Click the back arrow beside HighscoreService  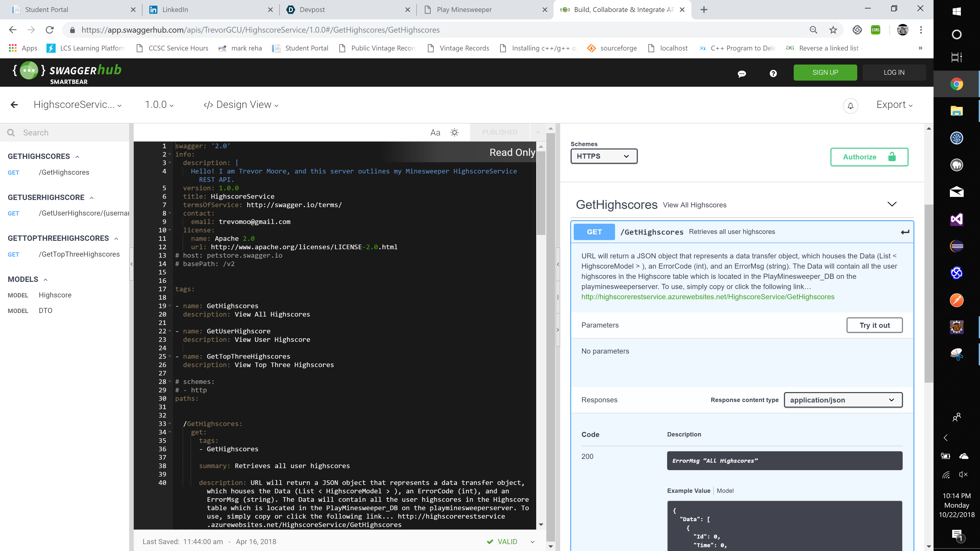pyautogui.click(x=14, y=105)
